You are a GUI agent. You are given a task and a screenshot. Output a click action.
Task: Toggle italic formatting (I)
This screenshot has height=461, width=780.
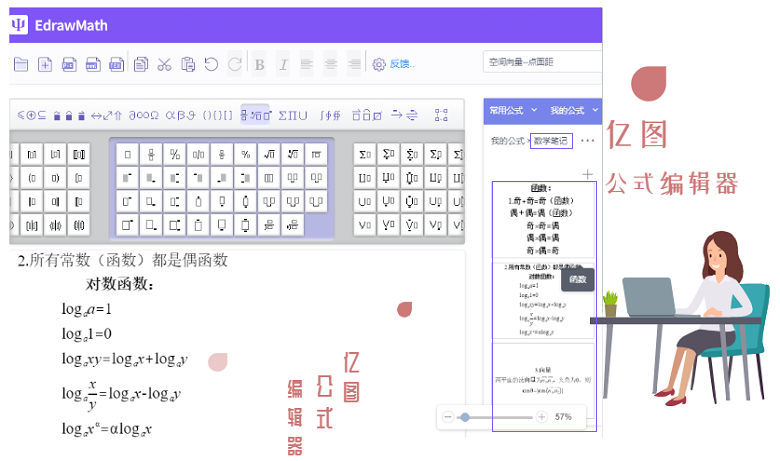(283, 64)
